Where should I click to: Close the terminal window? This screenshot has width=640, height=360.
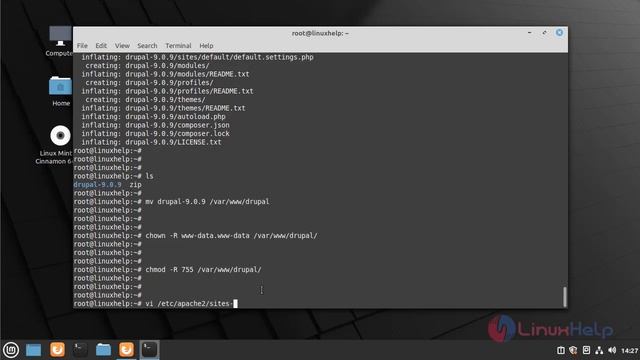point(559,33)
